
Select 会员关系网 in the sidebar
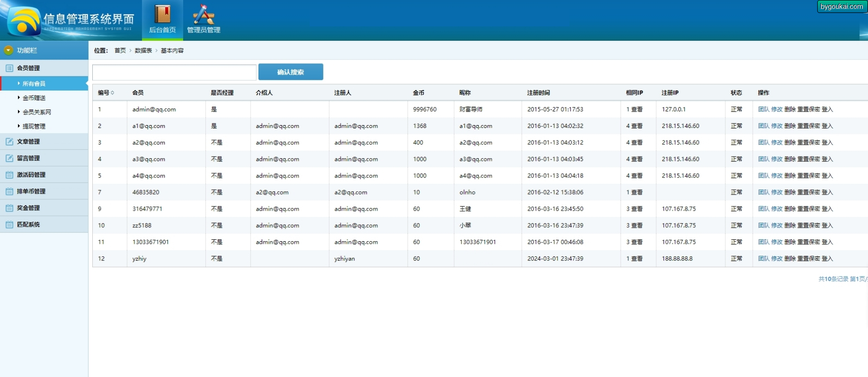[36, 112]
